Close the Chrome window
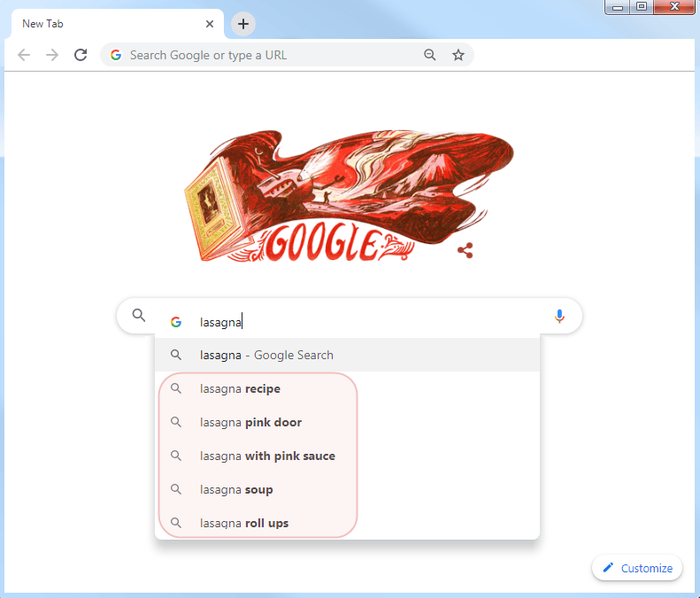Image resolution: width=700 pixels, height=598 pixels. tap(674, 7)
